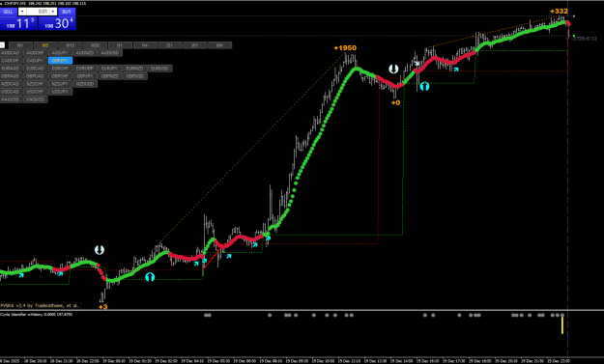Click the white down-arrow signal above the +0 label
Image resolution: width=604 pixels, height=364 pixels.
[x=393, y=69]
